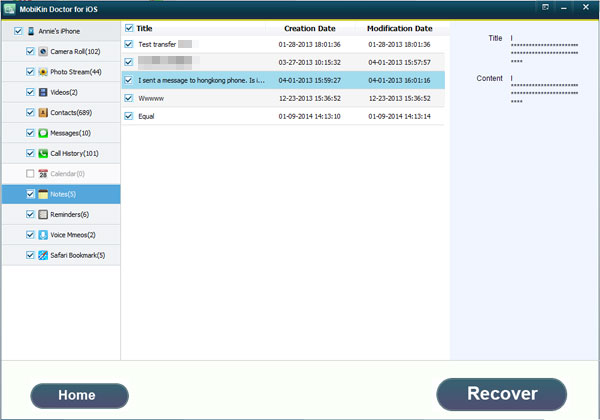Click the Annie's iPhone device icon
600x420 pixels.
[31, 31]
